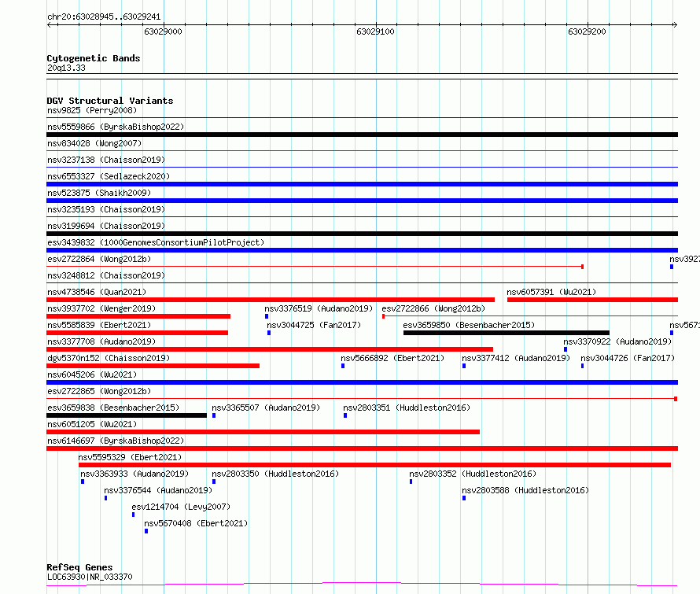Click nsv3363933 (Audano2019) label

(x=134, y=474)
